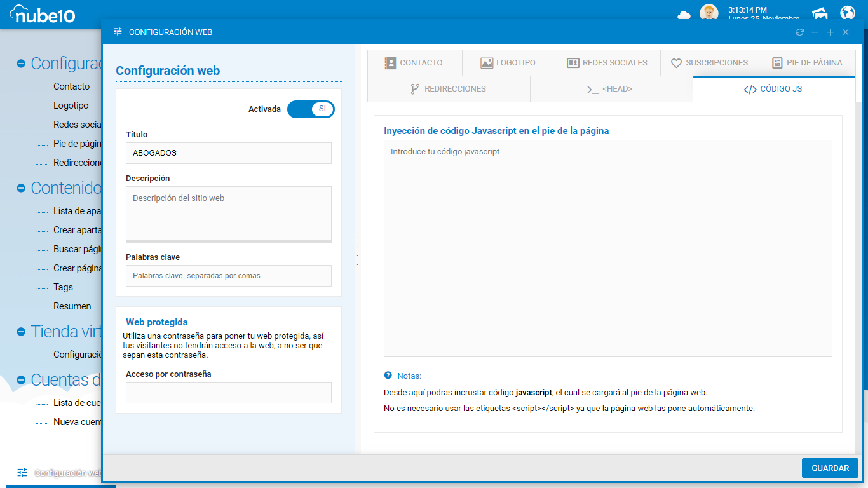Image resolution: width=868 pixels, height=488 pixels.
Task: Focus the Javascript code text area
Action: (x=607, y=248)
